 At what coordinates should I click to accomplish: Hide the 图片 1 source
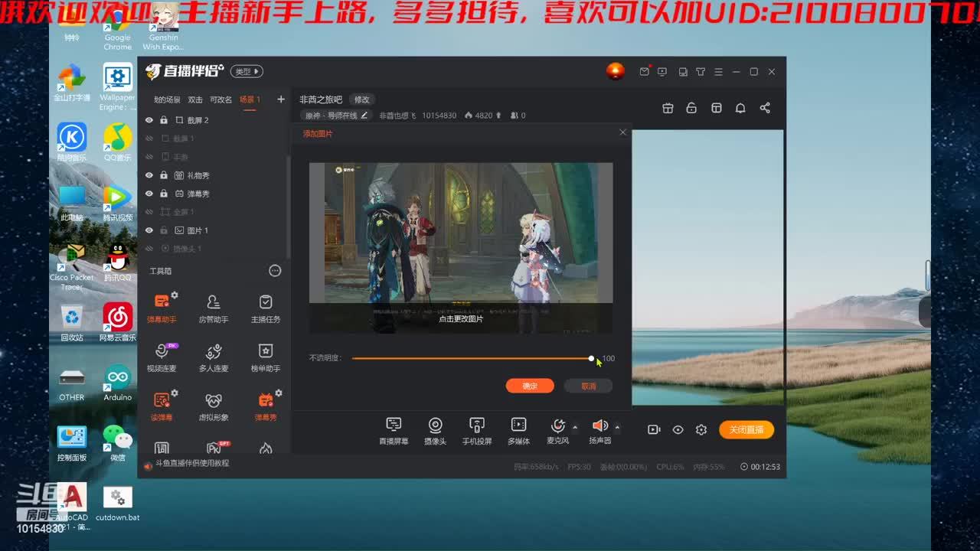[149, 230]
